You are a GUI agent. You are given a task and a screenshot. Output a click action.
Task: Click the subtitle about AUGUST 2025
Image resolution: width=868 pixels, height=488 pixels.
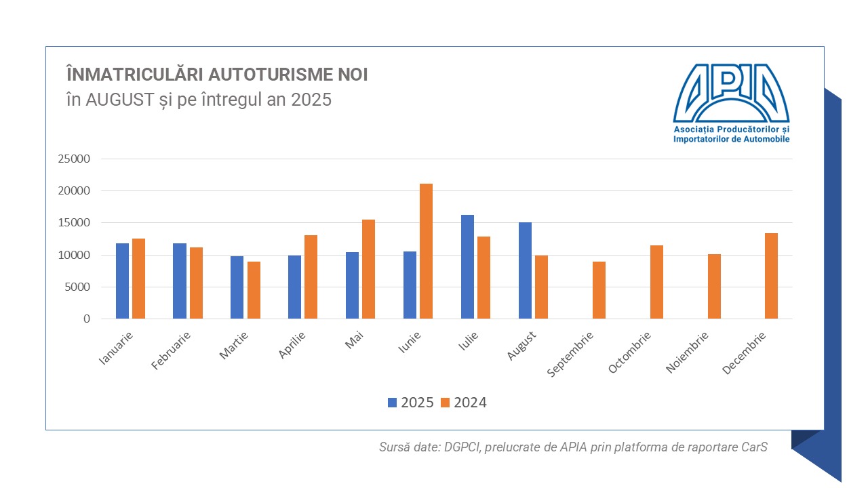[x=198, y=100]
